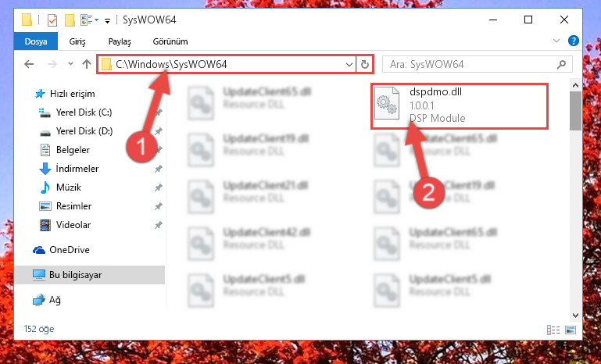The height and width of the screenshot is (364, 601).
Task: Create new folder from title bar icon
Action: 70,20
